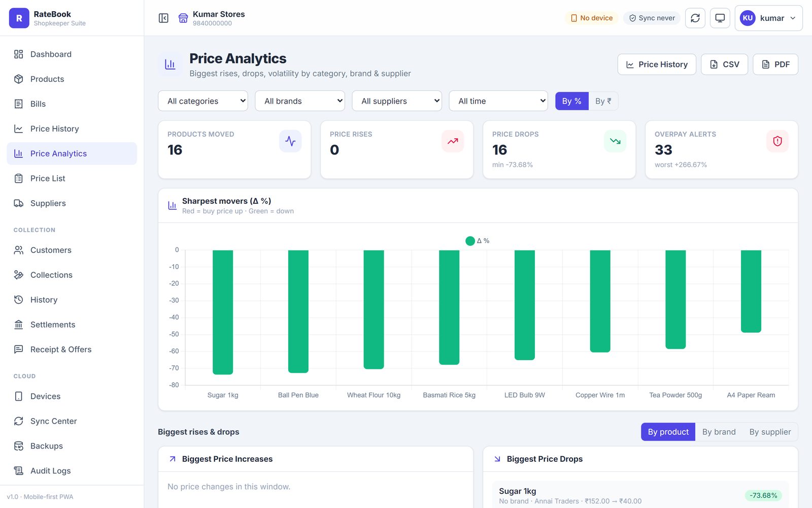The width and height of the screenshot is (812, 508).
Task: Open the All suppliers dropdown
Action: click(x=397, y=101)
